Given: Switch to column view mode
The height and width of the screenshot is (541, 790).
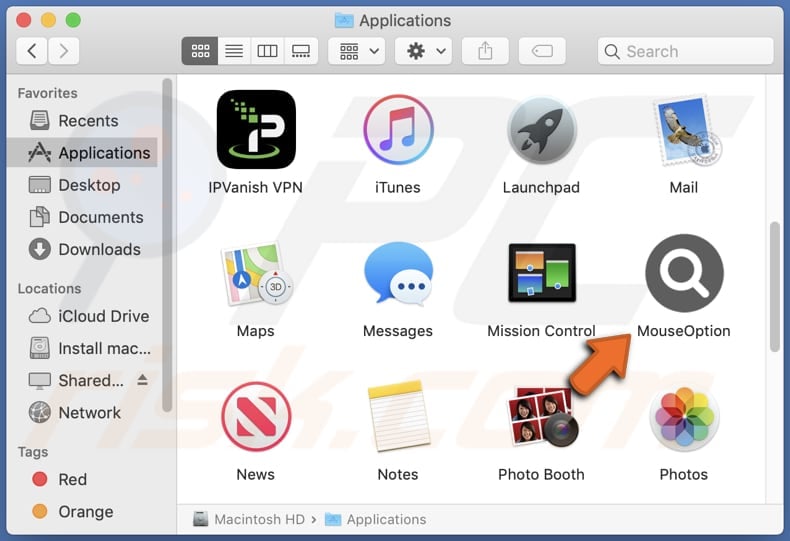Looking at the screenshot, I should pyautogui.click(x=267, y=51).
